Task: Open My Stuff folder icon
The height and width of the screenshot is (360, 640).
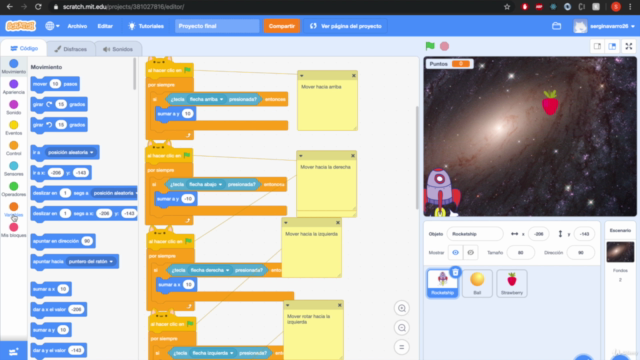Action: click(556, 26)
